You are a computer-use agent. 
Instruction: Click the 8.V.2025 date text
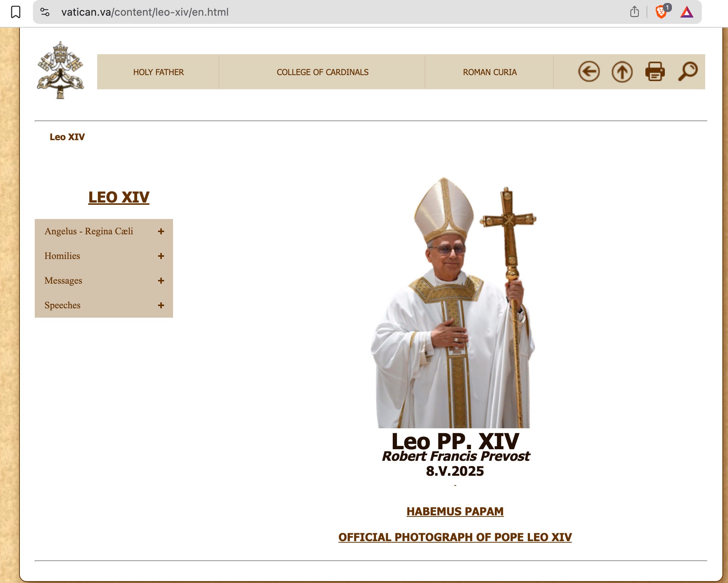click(455, 471)
